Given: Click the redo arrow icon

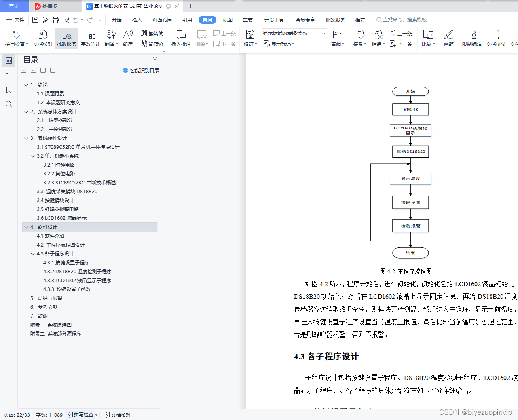Looking at the screenshot, I should coord(90,20).
